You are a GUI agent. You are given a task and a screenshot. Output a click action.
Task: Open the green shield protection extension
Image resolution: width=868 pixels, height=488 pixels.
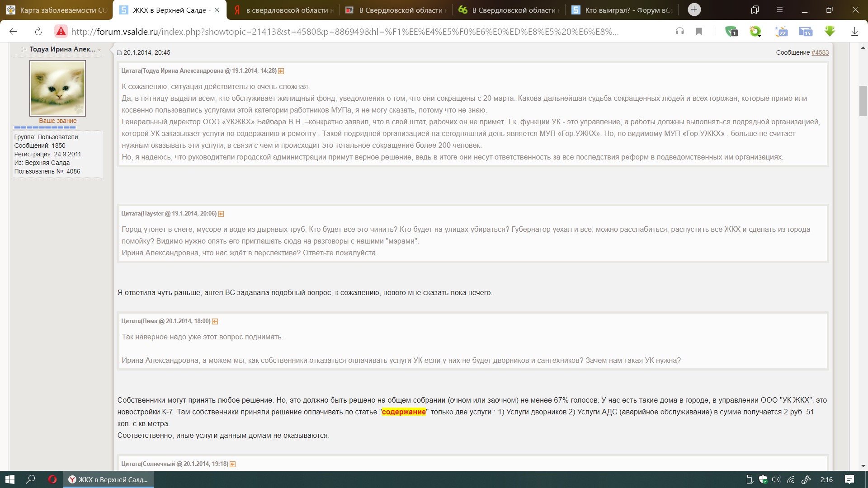coord(731,31)
